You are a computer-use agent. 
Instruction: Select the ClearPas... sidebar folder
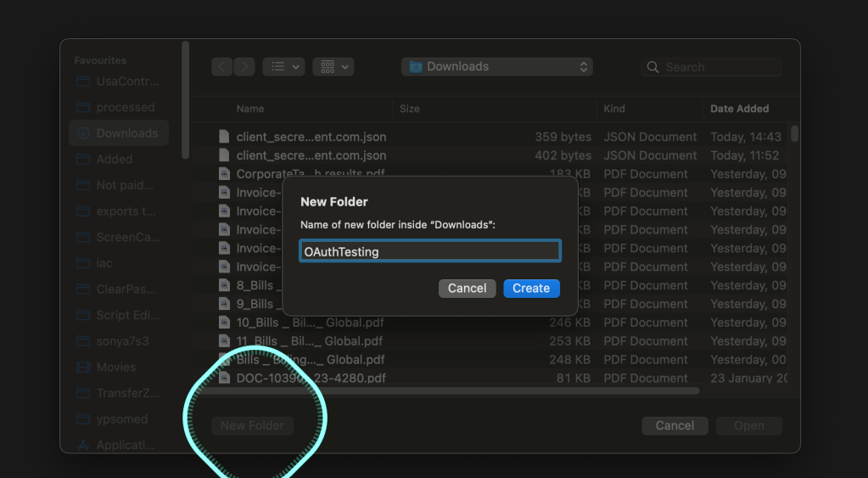pyautogui.click(x=119, y=290)
